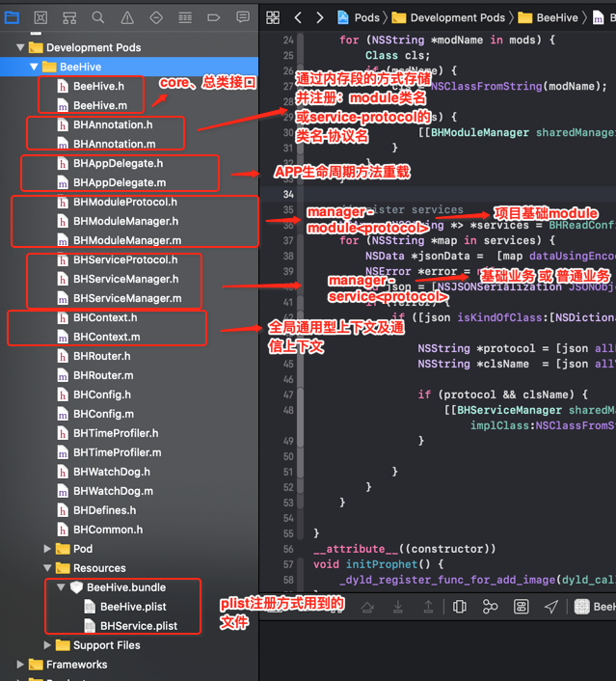Open the related items grid menu
This screenshot has height=681, width=616.
pos(273,17)
